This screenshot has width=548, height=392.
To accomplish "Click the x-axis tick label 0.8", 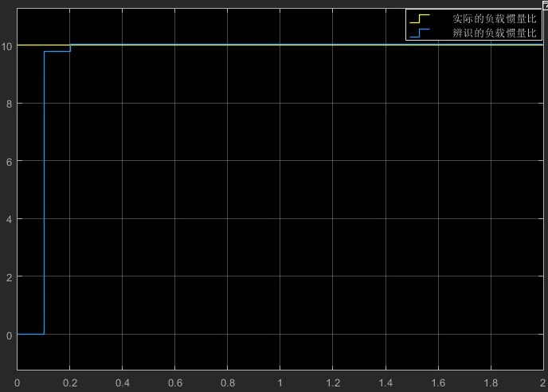I will click(228, 383).
